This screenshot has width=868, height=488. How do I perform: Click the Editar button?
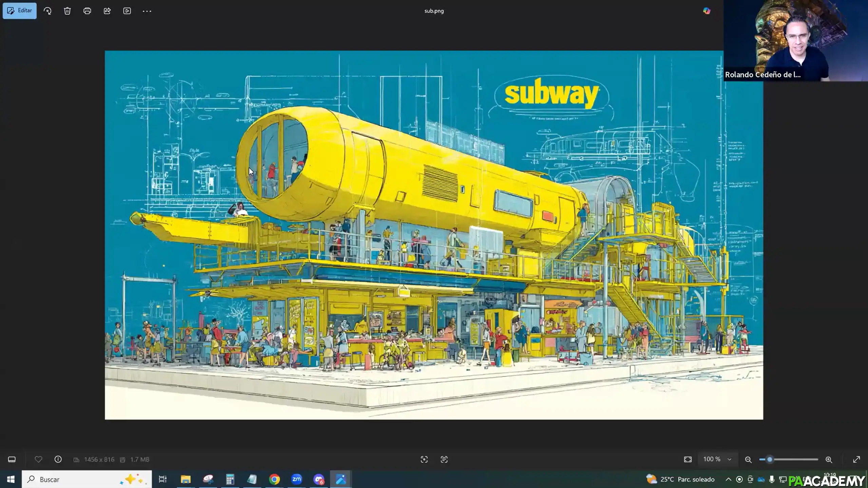20,11
